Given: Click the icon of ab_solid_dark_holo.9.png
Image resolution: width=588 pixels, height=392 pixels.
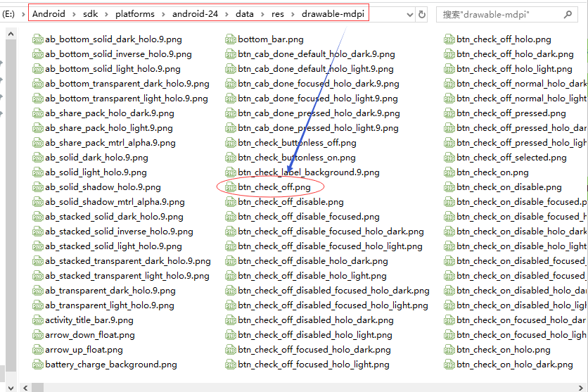Looking at the screenshot, I should pyautogui.click(x=38, y=158).
